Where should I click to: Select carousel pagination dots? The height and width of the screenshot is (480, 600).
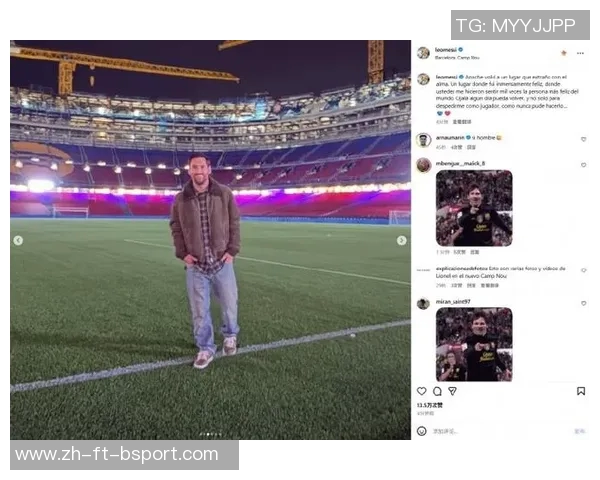coord(210,434)
